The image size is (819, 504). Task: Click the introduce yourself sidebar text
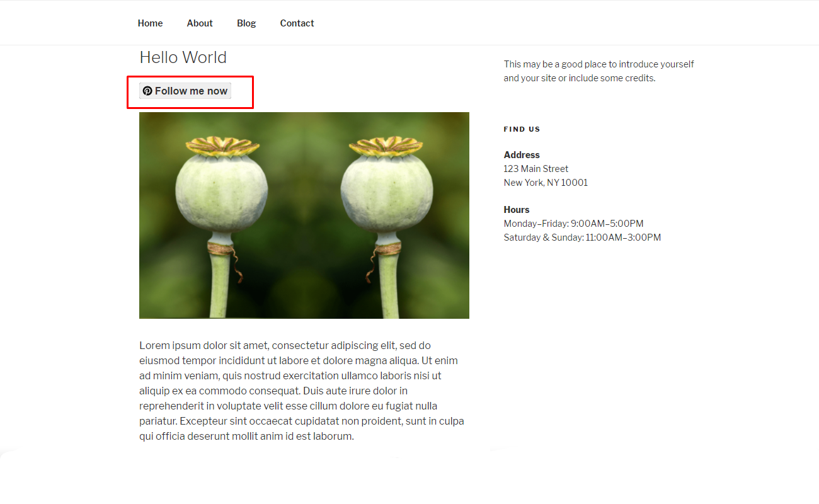[x=599, y=71]
